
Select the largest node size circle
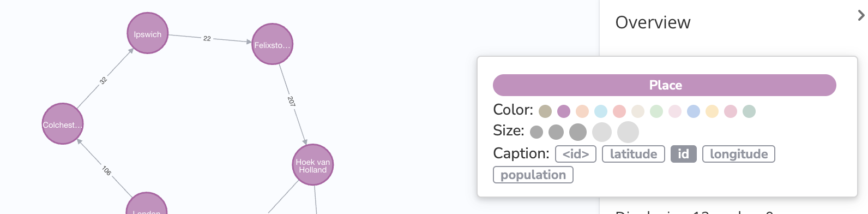click(628, 132)
